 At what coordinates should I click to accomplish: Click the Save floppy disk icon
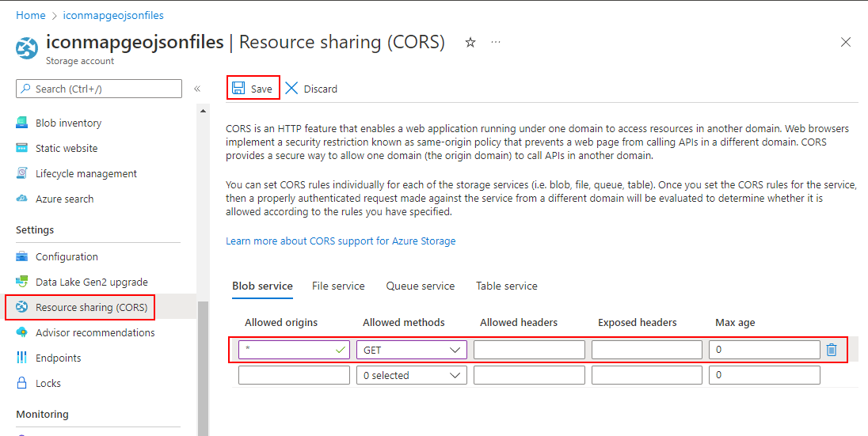[x=238, y=89]
